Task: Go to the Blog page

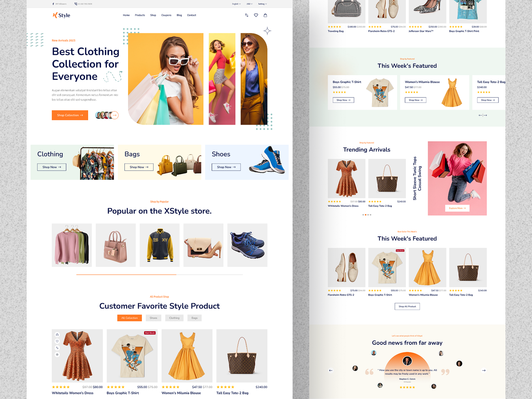Action: [x=179, y=15]
